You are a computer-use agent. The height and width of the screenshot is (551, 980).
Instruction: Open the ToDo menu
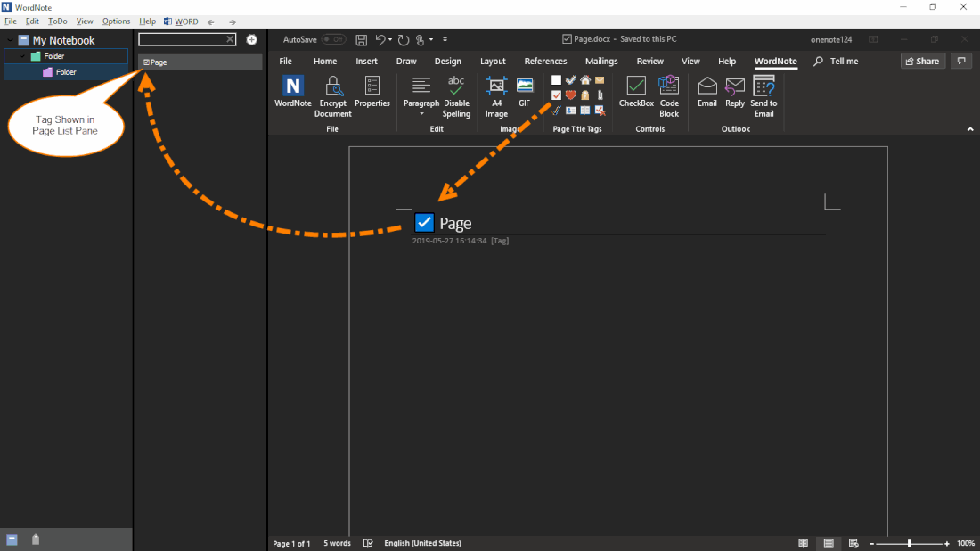click(58, 21)
